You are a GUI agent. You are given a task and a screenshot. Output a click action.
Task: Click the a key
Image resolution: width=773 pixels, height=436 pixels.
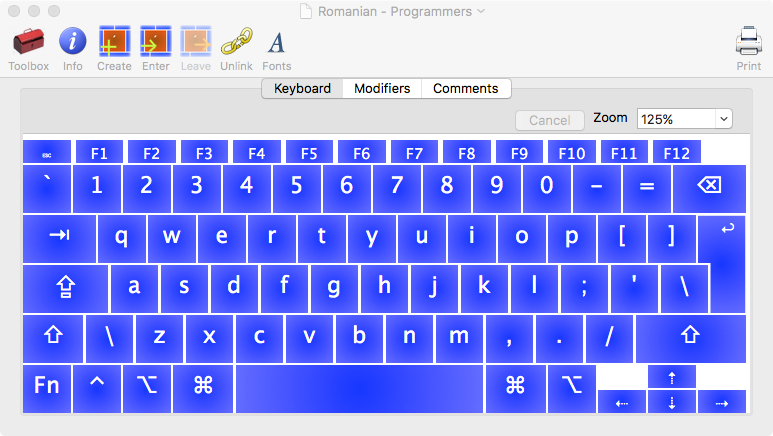click(135, 289)
